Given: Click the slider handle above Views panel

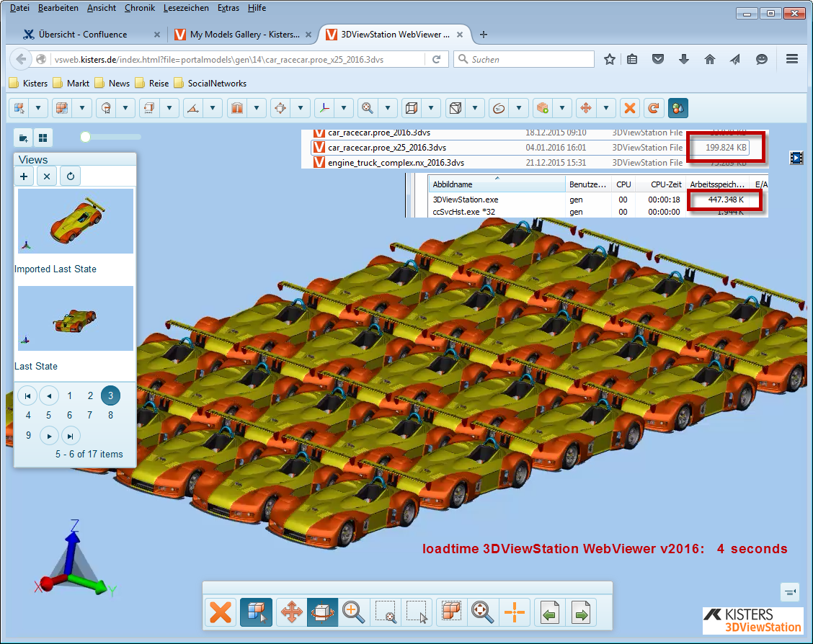Looking at the screenshot, I should coord(85,137).
